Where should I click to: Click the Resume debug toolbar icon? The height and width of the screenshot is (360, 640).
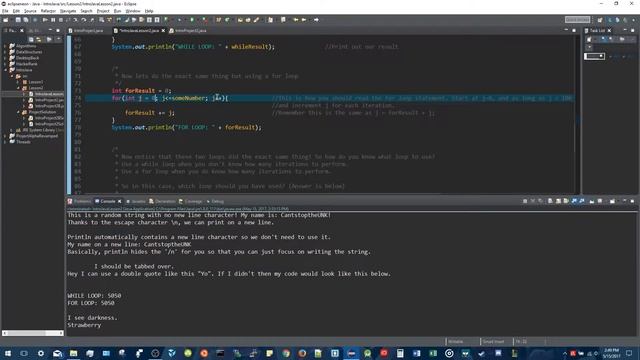point(45,20)
